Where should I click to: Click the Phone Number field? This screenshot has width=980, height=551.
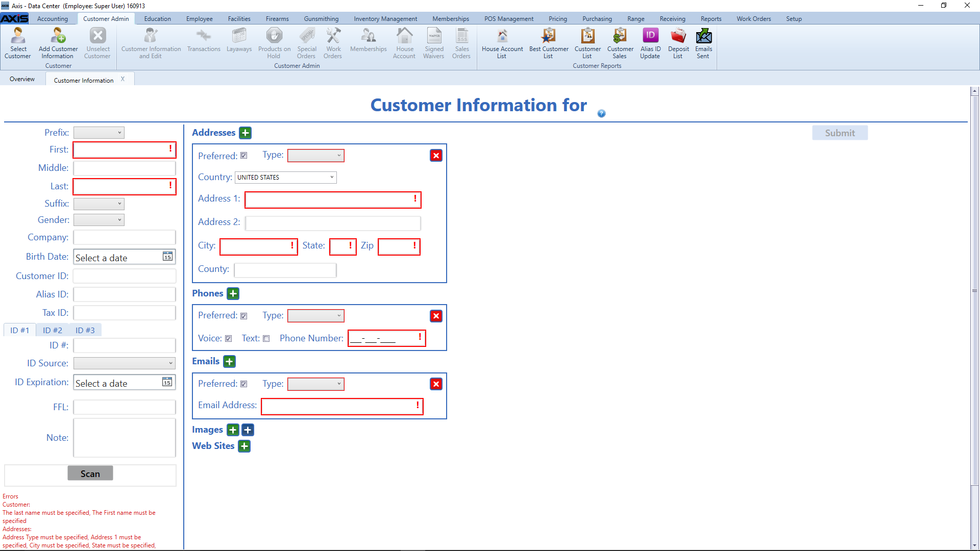click(x=386, y=339)
